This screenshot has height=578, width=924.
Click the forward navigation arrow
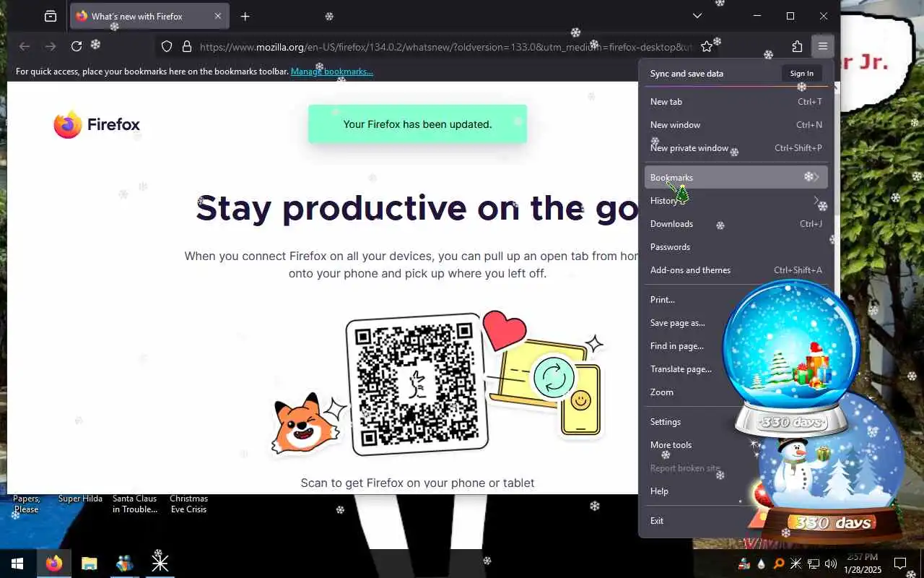pyautogui.click(x=51, y=46)
